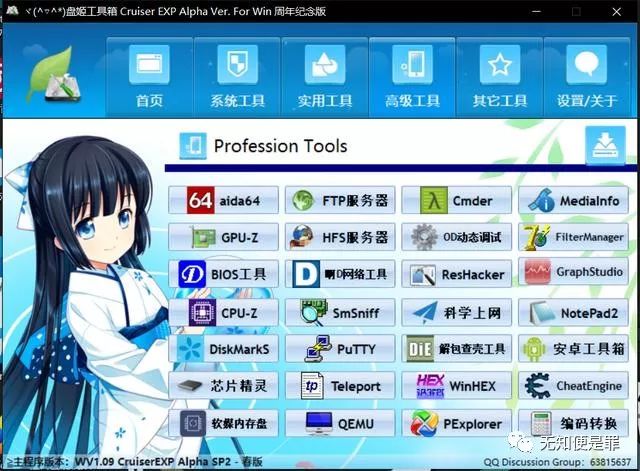Click the QQ Discussion Group number text
640x471 pixels.
(557, 462)
